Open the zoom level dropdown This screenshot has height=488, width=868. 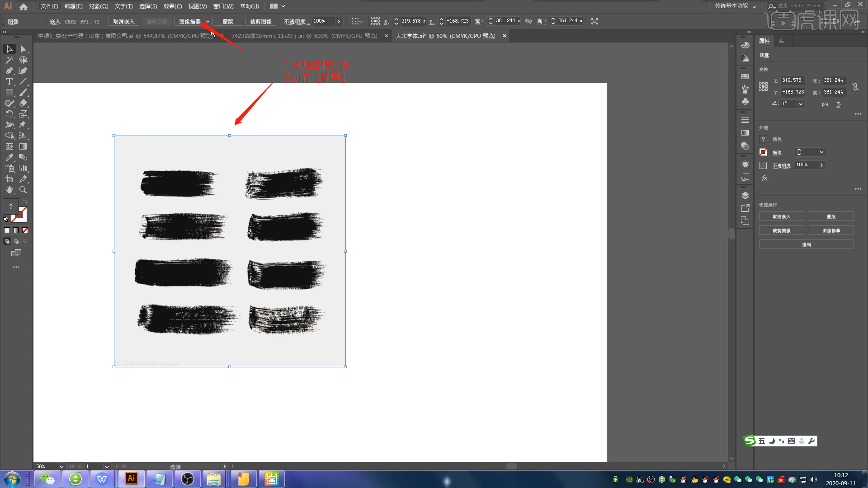click(x=61, y=466)
